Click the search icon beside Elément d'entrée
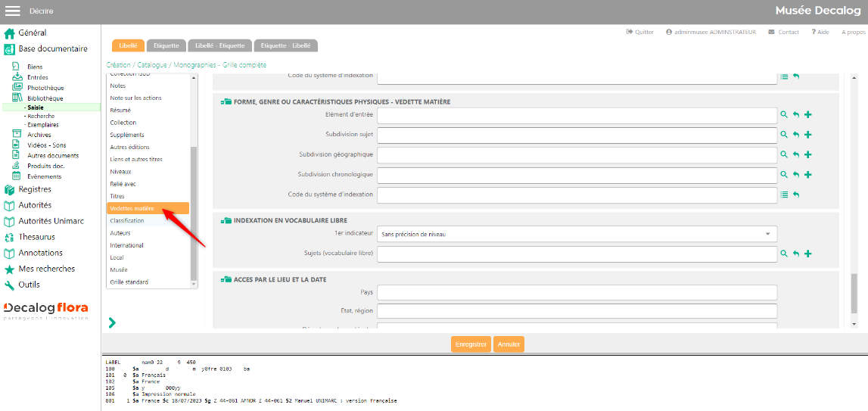The image size is (868, 411). 784,114
